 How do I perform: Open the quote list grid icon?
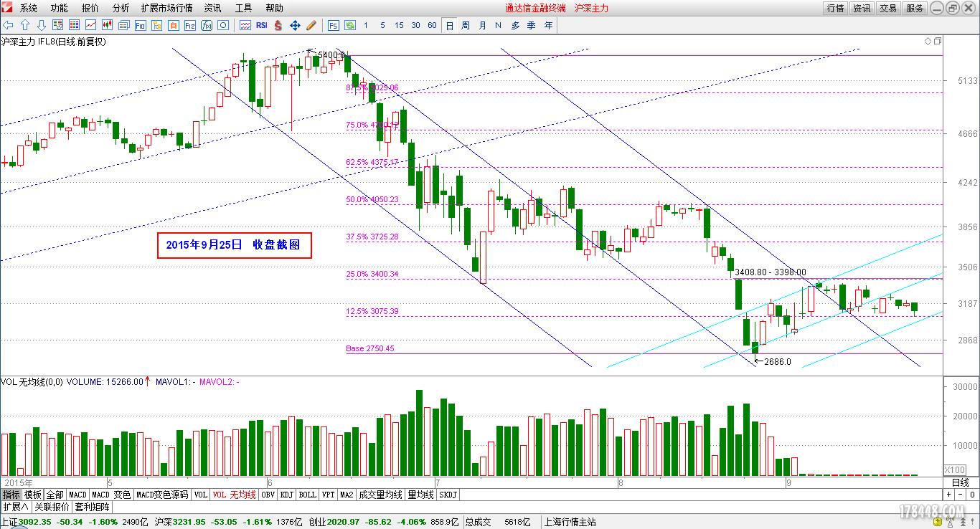click(x=74, y=25)
